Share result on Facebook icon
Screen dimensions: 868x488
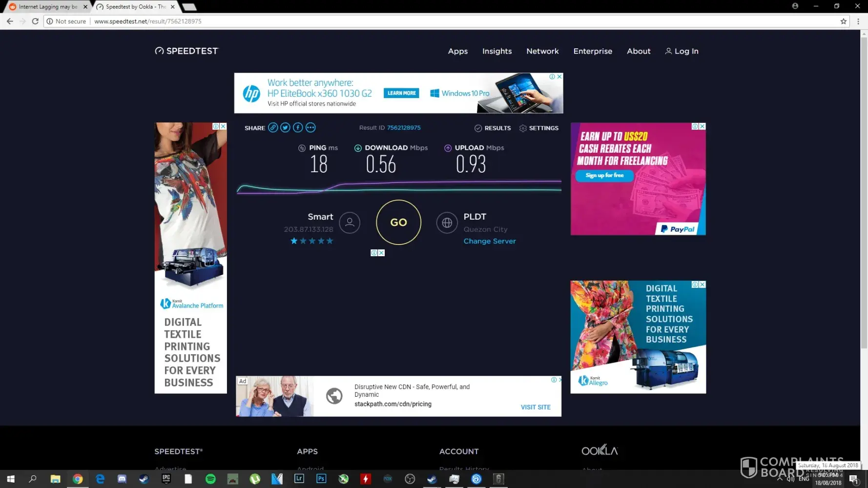point(298,128)
